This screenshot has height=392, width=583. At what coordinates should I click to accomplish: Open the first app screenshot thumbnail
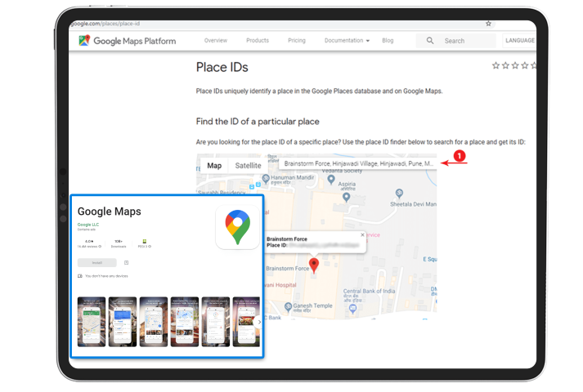tap(92, 322)
